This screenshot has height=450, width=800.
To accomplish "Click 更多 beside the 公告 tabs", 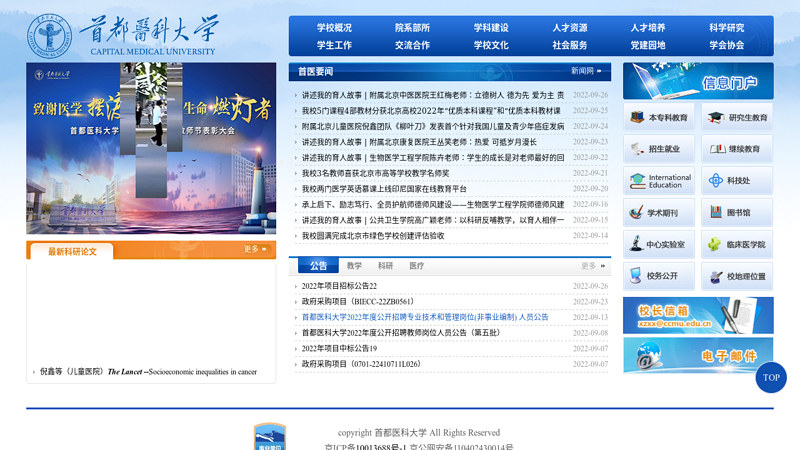I will click(593, 266).
